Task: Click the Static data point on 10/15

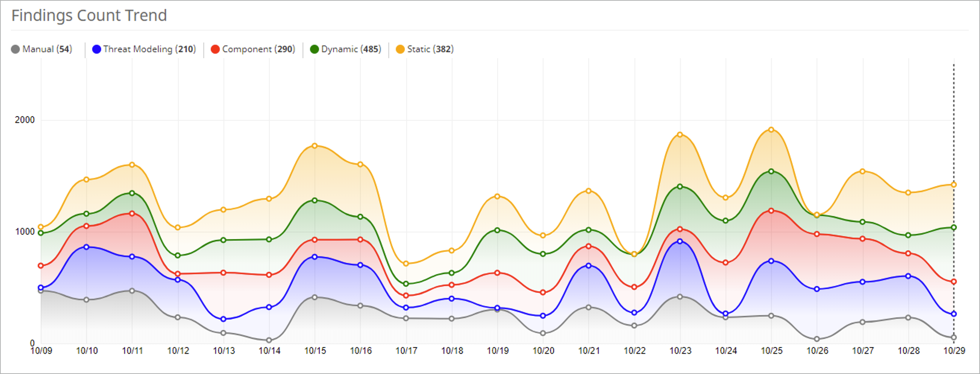Action: point(315,145)
